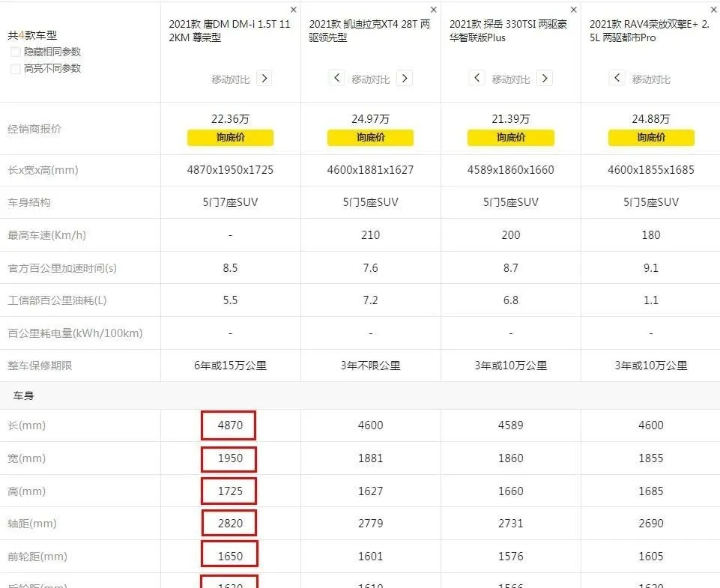Click the 5门7座SUV cell

pyautogui.click(x=230, y=202)
